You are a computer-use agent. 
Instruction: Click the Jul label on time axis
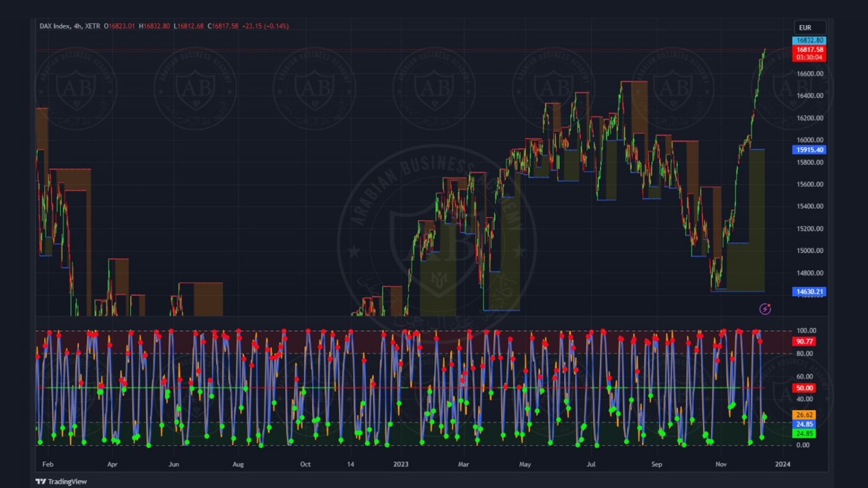[x=591, y=464]
